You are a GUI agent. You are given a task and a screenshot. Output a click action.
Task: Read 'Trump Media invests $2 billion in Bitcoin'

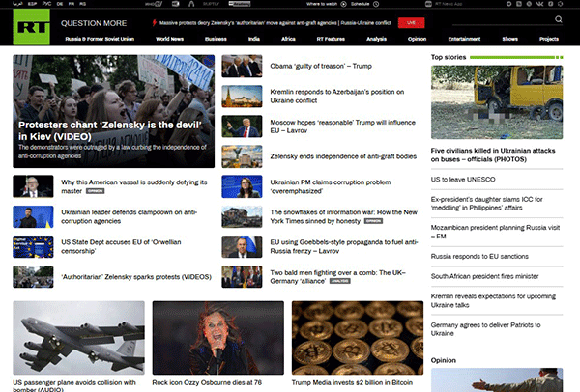pos(352,382)
